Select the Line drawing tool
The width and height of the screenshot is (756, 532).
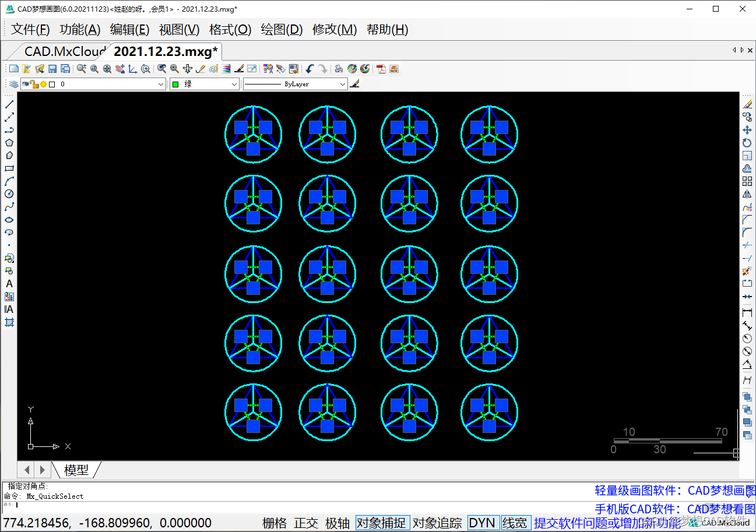click(9, 104)
